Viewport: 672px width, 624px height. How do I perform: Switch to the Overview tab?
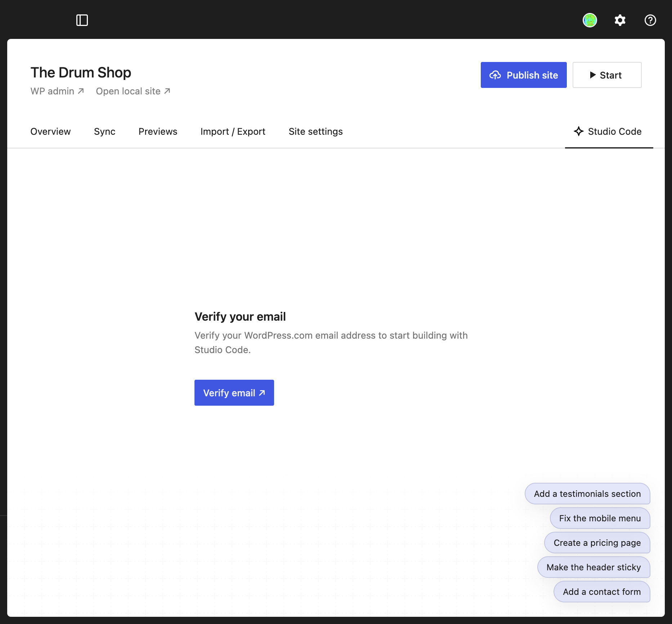[50, 132]
